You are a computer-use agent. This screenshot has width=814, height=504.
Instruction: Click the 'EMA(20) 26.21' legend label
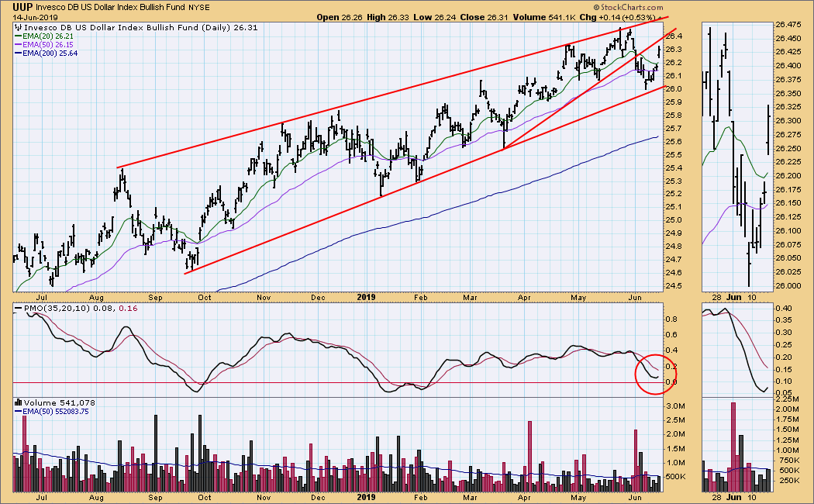(x=48, y=37)
